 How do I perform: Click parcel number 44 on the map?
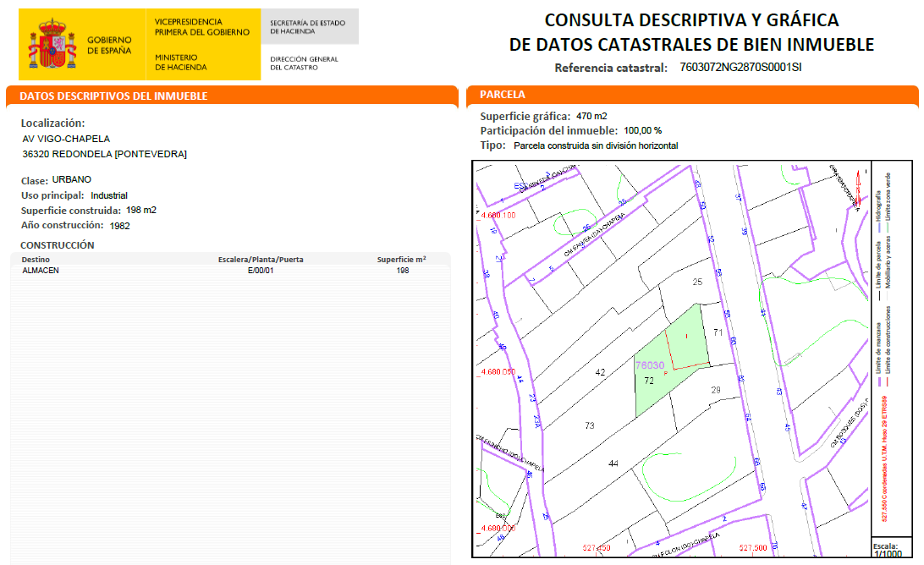tap(613, 463)
